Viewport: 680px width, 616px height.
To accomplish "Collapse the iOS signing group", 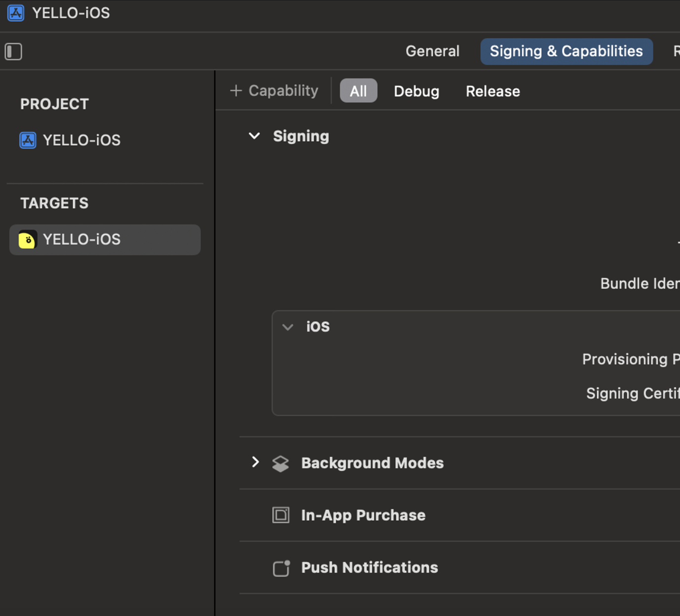I will 288,327.
